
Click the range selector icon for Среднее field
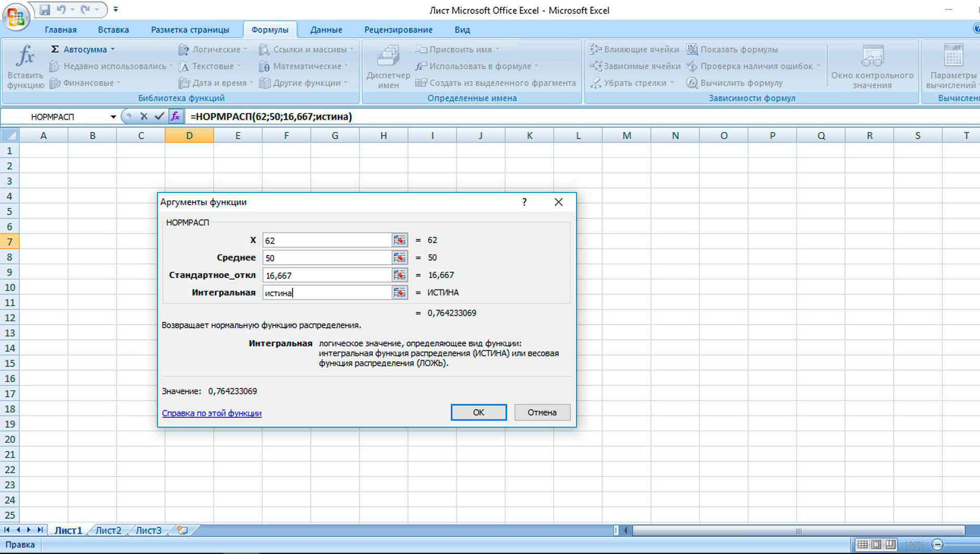click(x=399, y=258)
